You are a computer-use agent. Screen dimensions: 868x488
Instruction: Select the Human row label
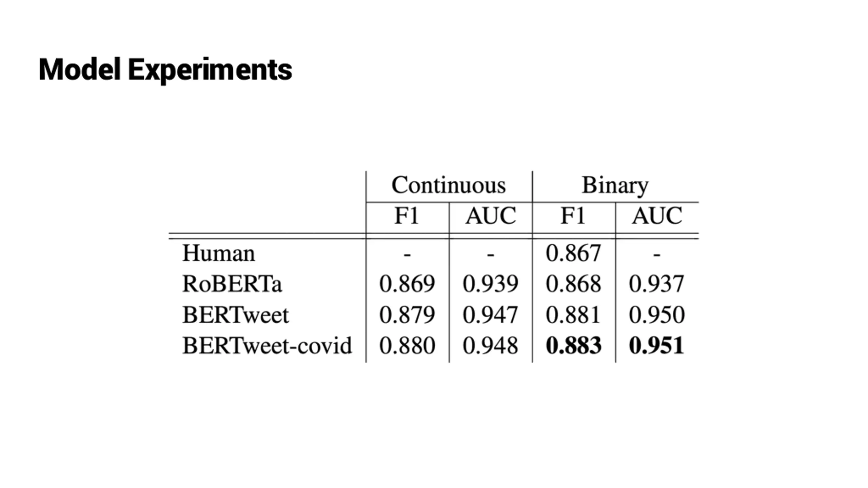219,253
